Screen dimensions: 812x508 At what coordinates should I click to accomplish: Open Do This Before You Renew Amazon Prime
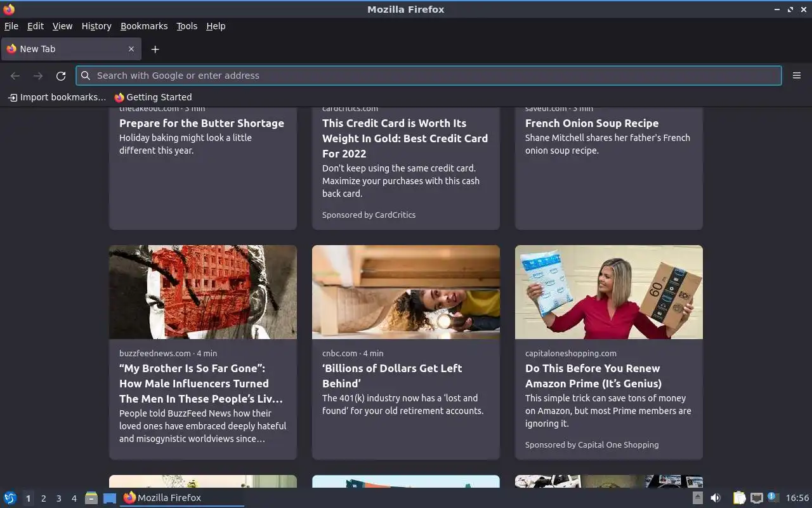[x=593, y=376]
